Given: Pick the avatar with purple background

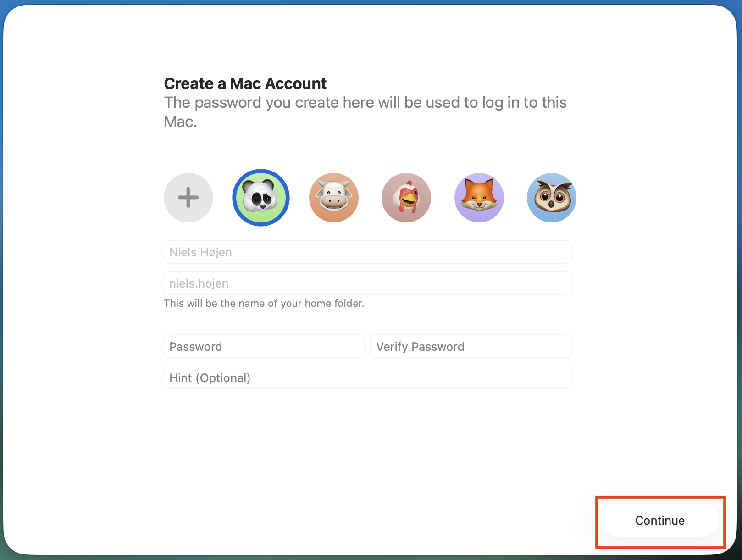Looking at the screenshot, I should pos(479,198).
